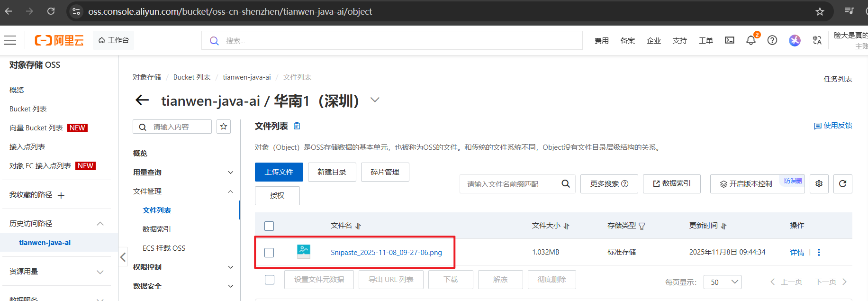Add a favorite path with plus icon
The width and height of the screenshot is (868, 301).
(61, 195)
